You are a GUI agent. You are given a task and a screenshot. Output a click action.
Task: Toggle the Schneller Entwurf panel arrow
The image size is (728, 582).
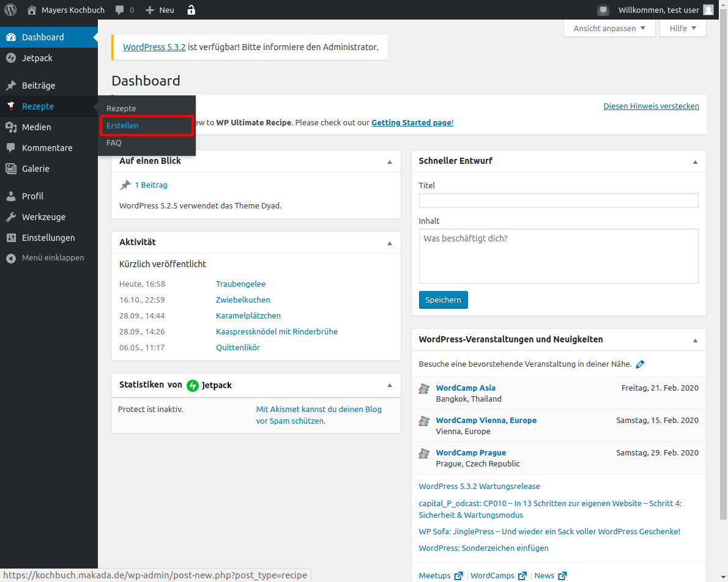(695, 161)
